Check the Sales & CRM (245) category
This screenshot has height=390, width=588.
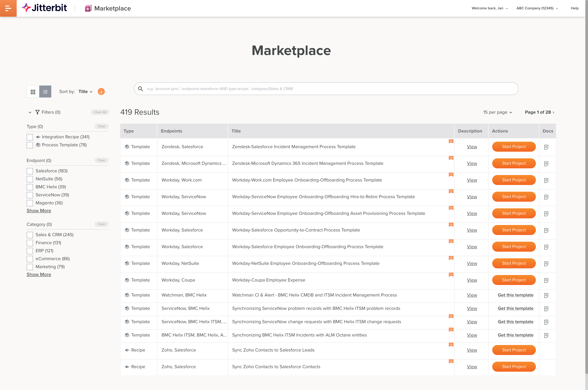tap(30, 235)
